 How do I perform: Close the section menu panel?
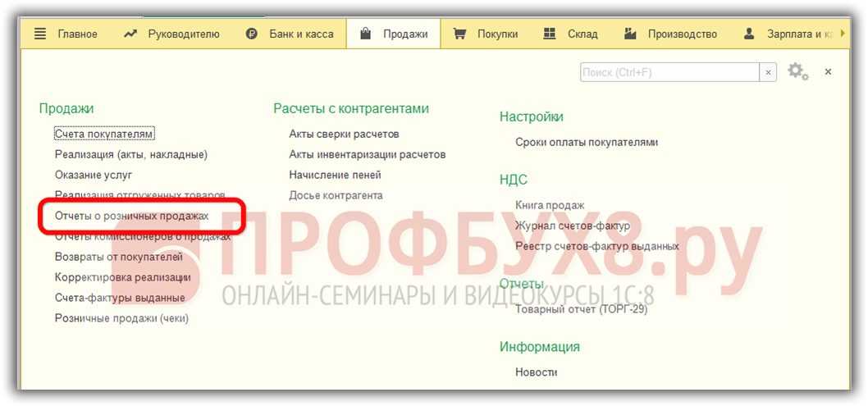click(x=828, y=72)
